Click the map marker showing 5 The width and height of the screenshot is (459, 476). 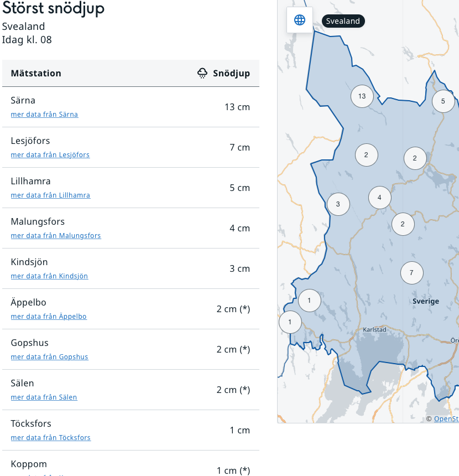click(x=443, y=101)
